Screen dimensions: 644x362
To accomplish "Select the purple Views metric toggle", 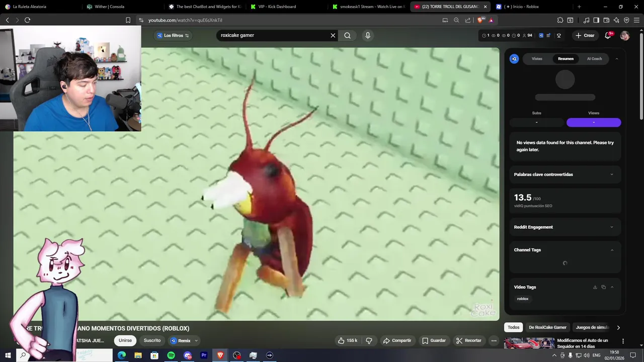I will pyautogui.click(x=594, y=122).
